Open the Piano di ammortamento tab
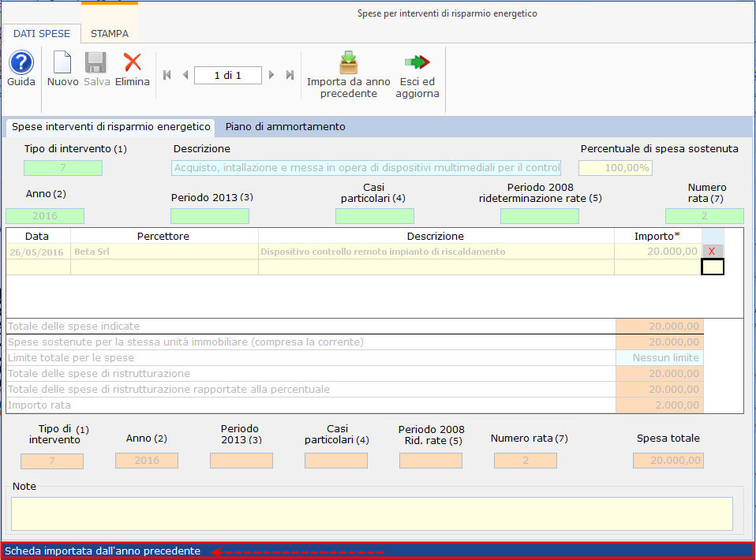The height and width of the screenshot is (560, 756). 286,127
